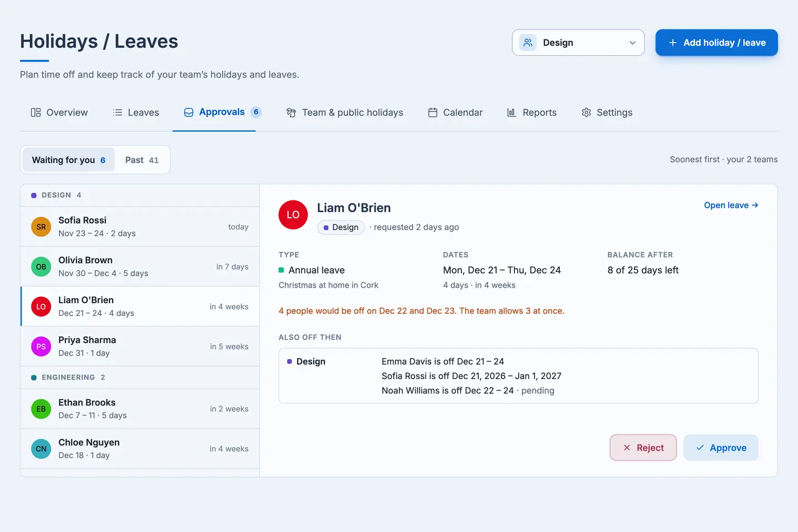The width and height of the screenshot is (798, 532).
Task: Click Olivia Brown's OB avatar
Action: point(41,267)
